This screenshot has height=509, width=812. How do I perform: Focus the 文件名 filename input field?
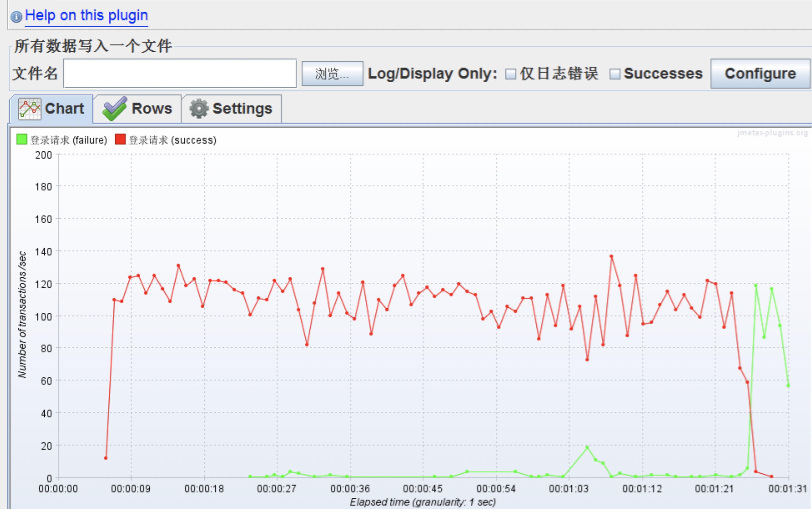click(x=180, y=74)
